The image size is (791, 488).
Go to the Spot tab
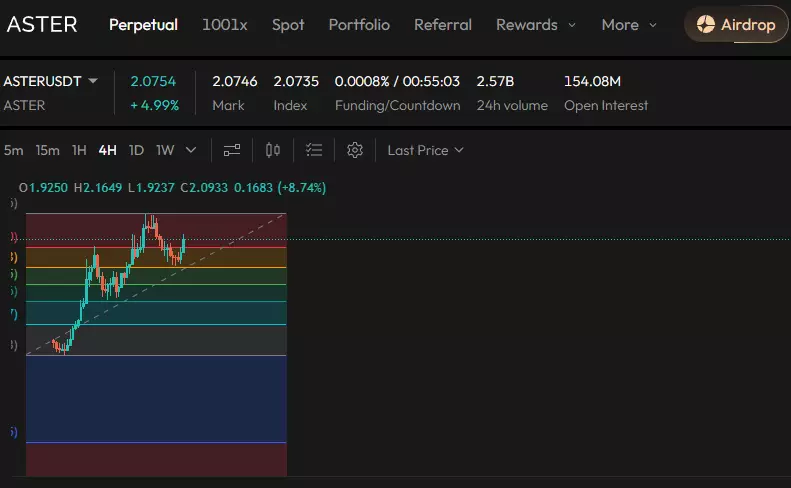click(x=288, y=25)
